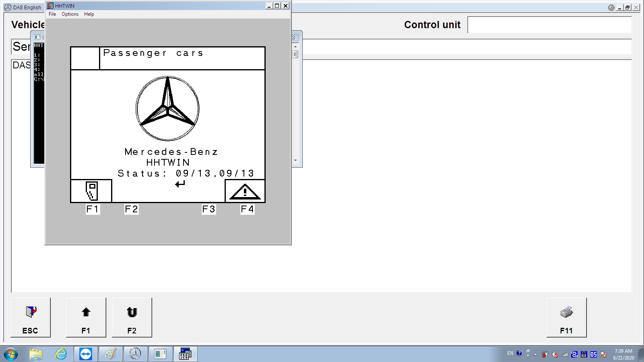Image resolution: width=644 pixels, height=362 pixels.
Task: Switch to the Mercedes DAS taskbar item
Action: (x=135, y=354)
